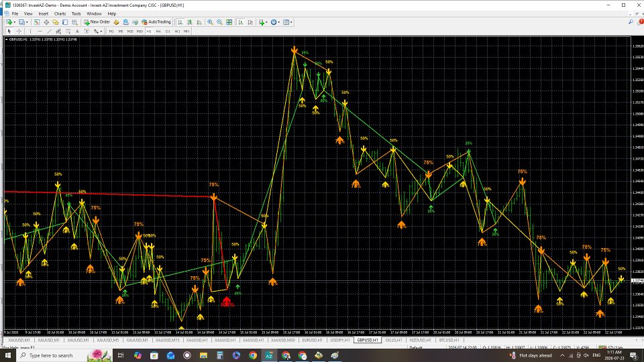Open the Charts menu

(60, 13)
